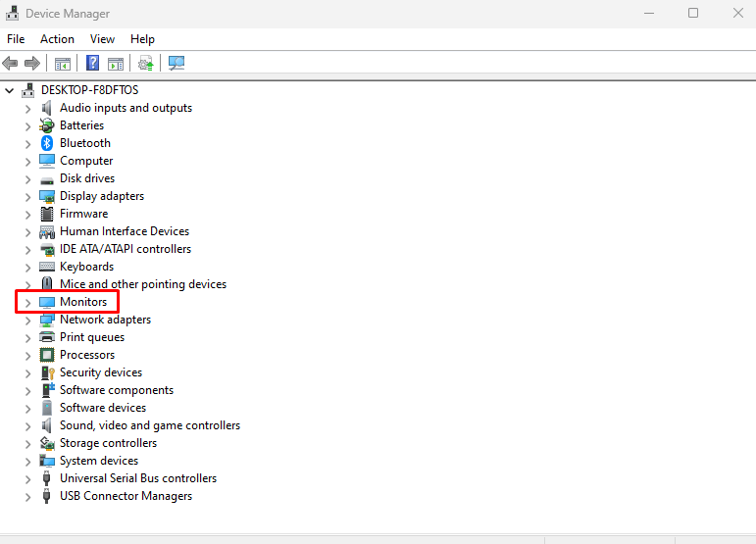This screenshot has width=756, height=544.
Task: Click the Firmware chip icon
Action: coord(47,214)
